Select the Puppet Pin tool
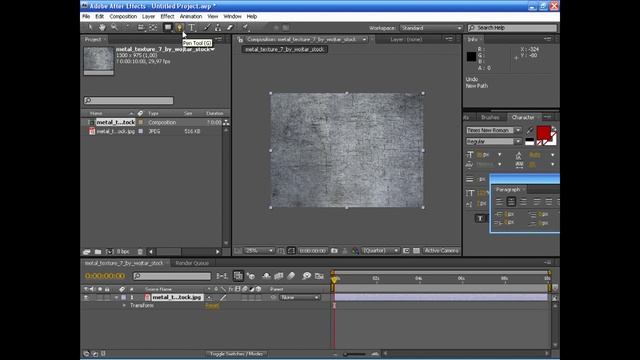This screenshot has width=640, height=360. click(245, 27)
